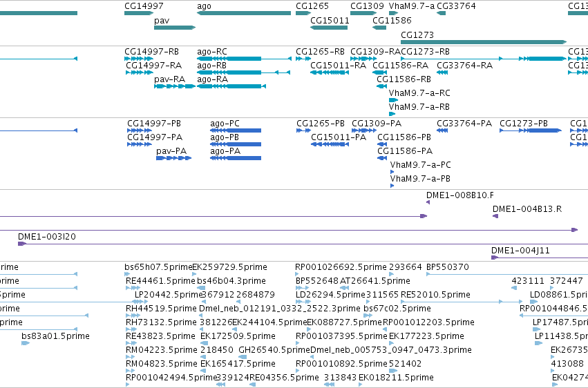Click EST RE52010.5prime
Viewport: 588px width, 388px height.
[x=435, y=295]
